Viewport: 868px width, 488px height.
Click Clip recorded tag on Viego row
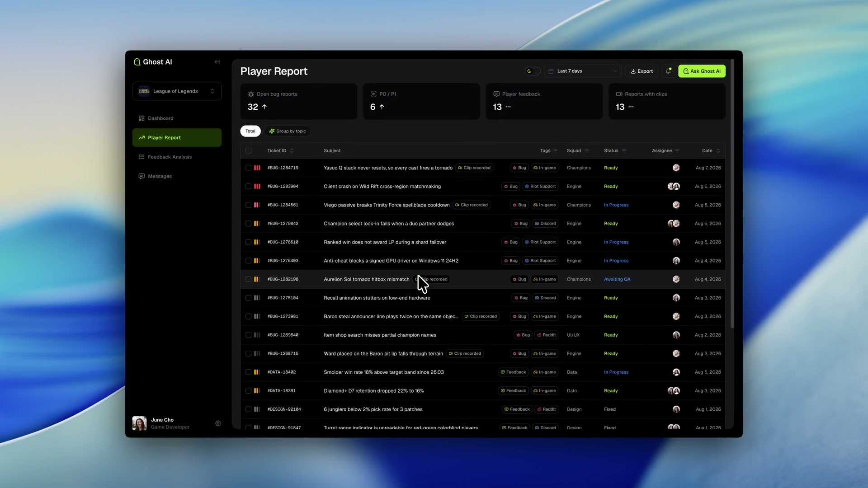coord(472,205)
